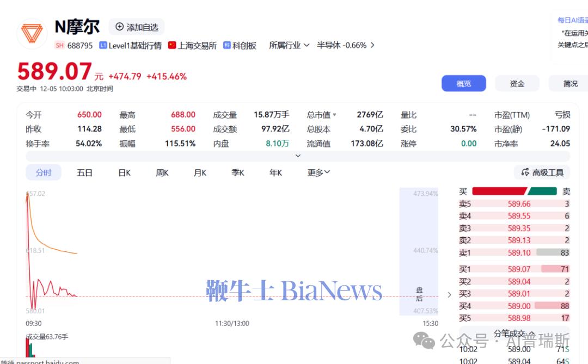Open the 资金 section

click(517, 83)
